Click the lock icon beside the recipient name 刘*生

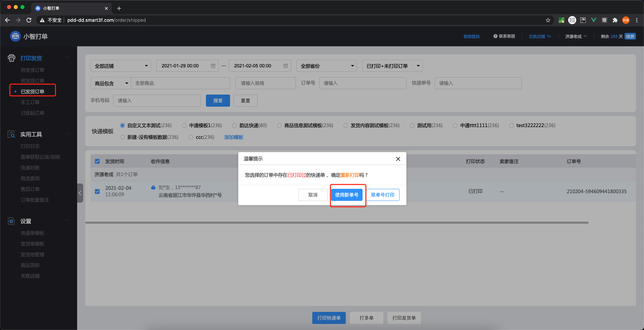click(x=153, y=187)
